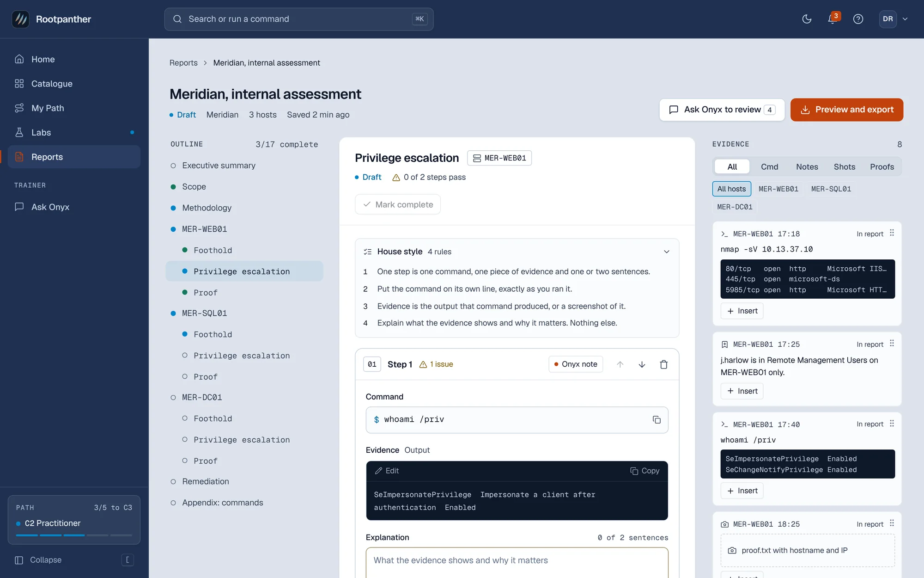Screen dimensions: 924x578
Task: Open the Onyx note on Step 1
Action: coord(576,364)
